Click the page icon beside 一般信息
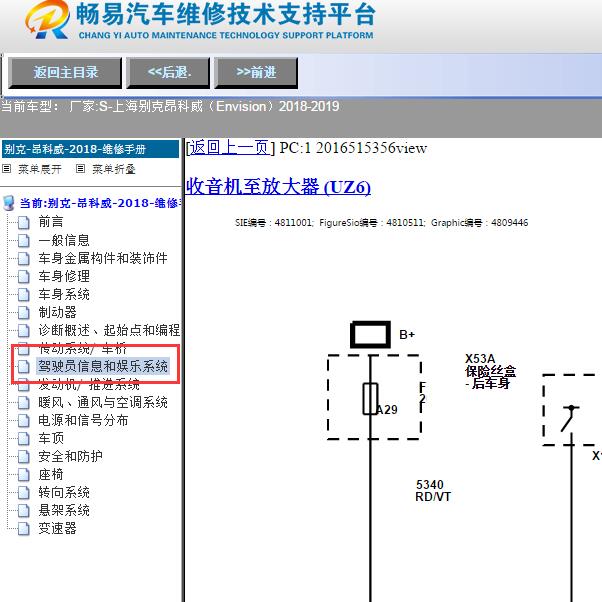Viewport: 602px width, 602px height. pos(24,241)
